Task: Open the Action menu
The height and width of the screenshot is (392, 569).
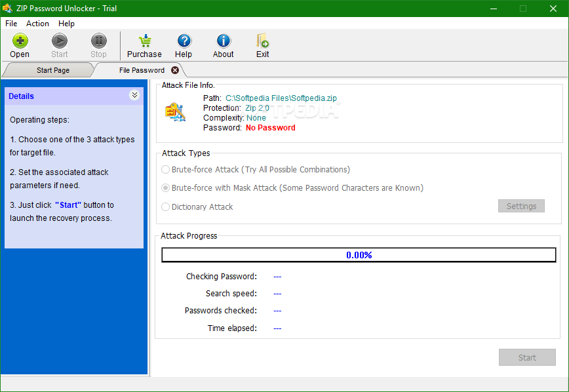Action: pos(37,24)
